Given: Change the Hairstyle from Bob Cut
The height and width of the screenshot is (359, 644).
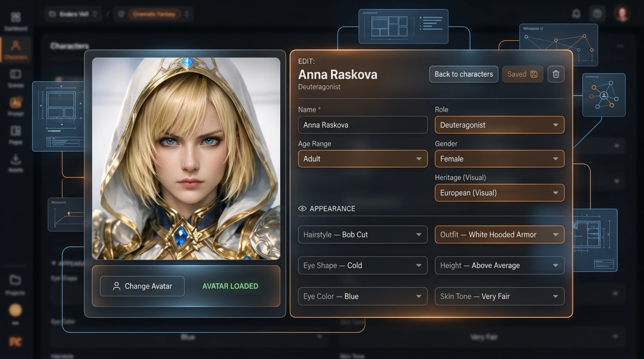Looking at the screenshot, I should (363, 234).
